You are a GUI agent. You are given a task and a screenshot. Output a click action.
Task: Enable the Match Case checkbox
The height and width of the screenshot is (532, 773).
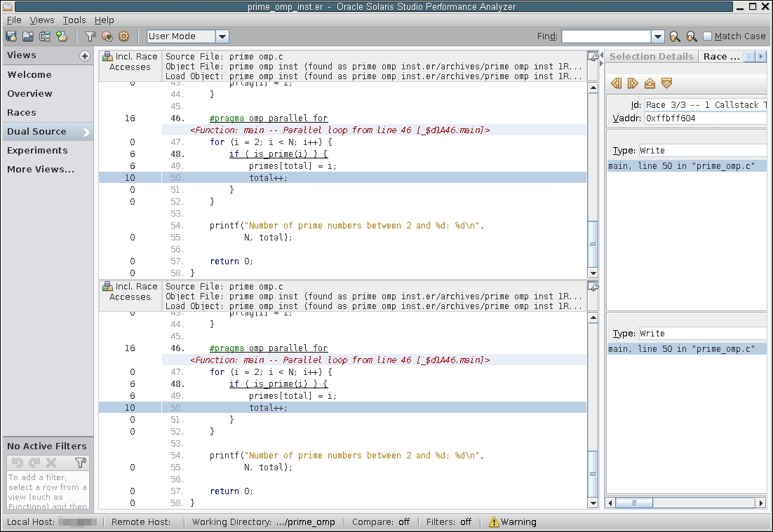coord(707,36)
